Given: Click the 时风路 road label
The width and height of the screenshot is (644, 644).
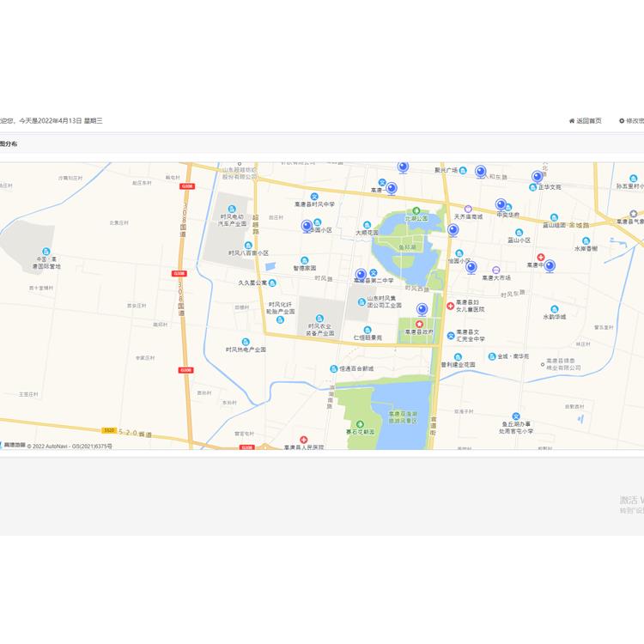Looking at the screenshot, I should coord(324,278).
